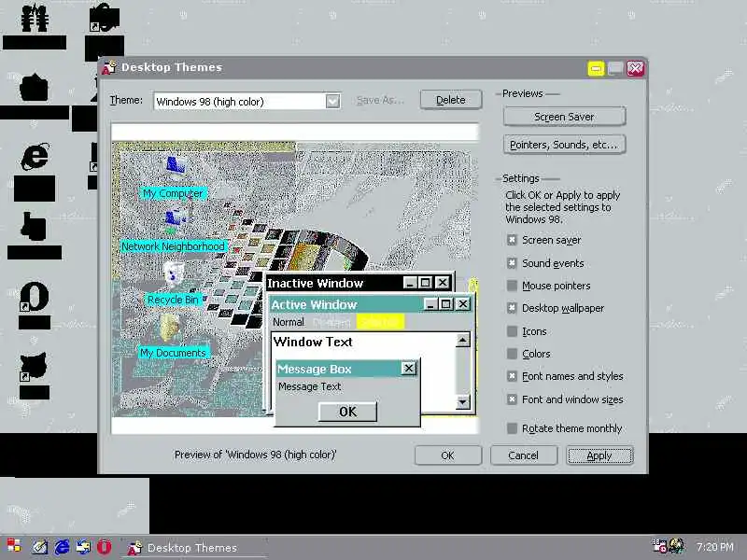This screenshot has height=560, width=747.
Task: Click the Previews group label
Action: (523, 93)
